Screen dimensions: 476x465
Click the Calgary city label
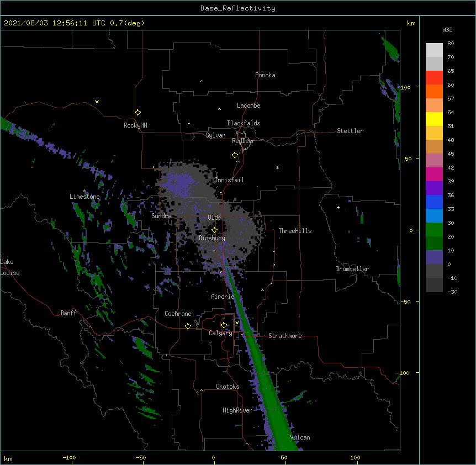(220, 333)
